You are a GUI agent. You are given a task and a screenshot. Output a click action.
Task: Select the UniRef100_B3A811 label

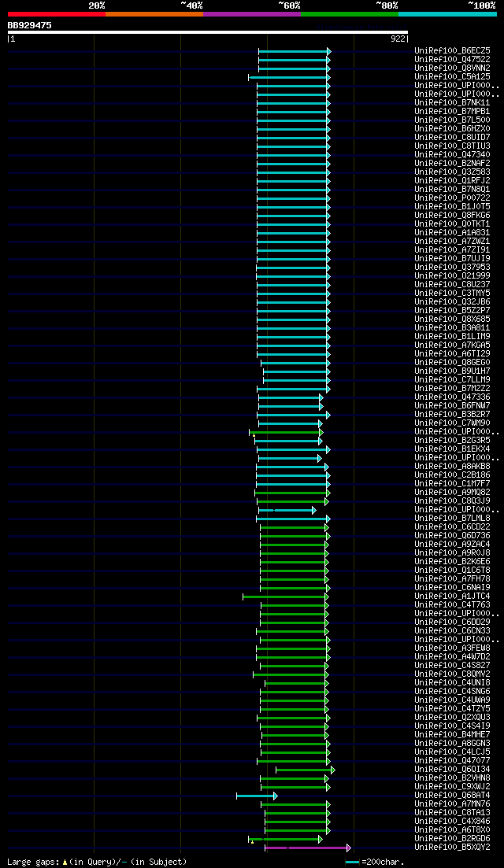[x=452, y=327]
